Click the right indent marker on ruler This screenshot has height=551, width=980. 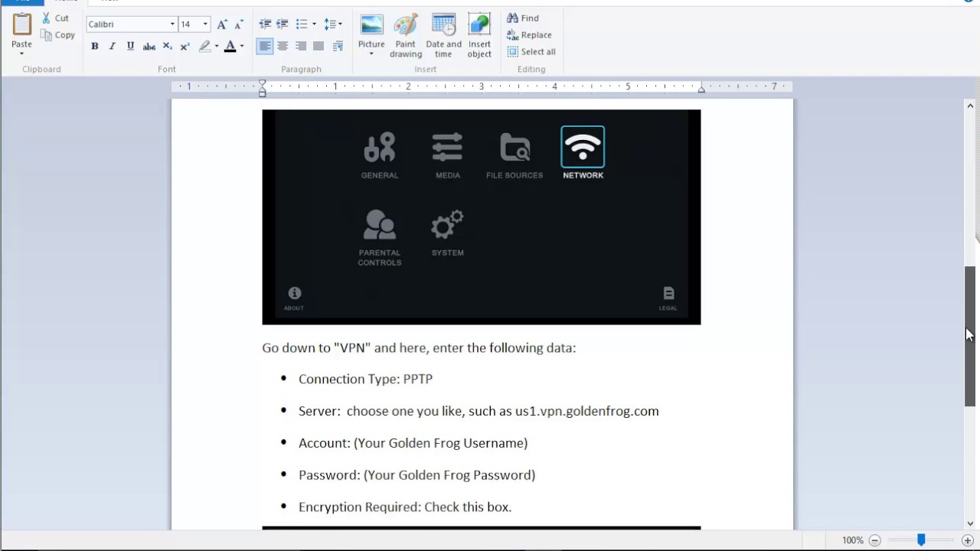[701, 90]
